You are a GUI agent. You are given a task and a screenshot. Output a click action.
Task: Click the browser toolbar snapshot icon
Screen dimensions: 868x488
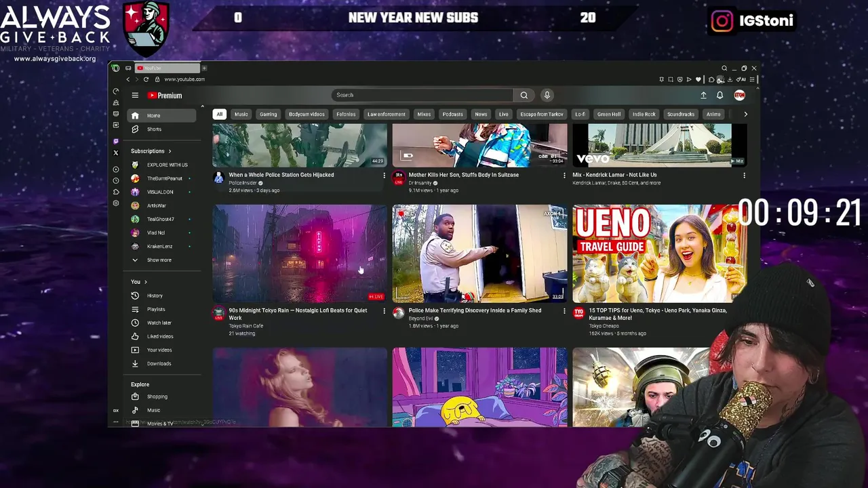tap(671, 79)
